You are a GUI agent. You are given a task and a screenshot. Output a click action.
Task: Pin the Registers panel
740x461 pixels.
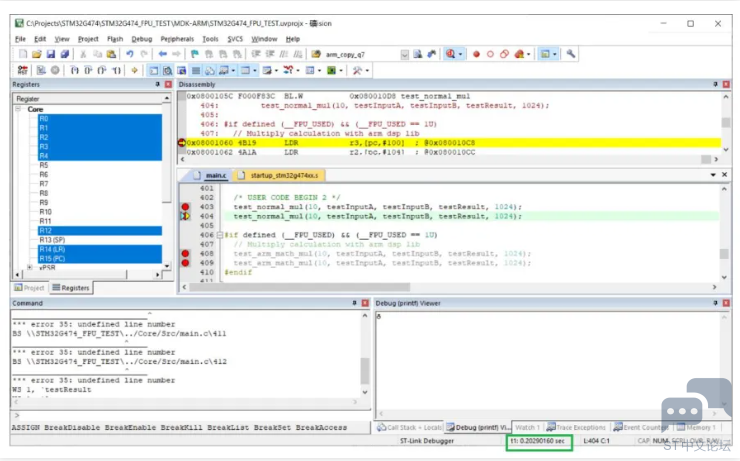coord(158,84)
